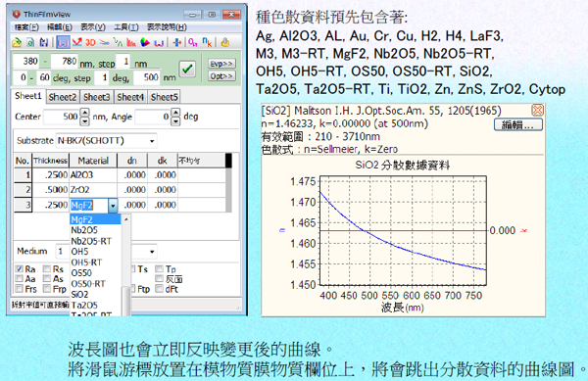Click the 編輯... button
Image resolution: width=588 pixels, height=381 pixels.
[517, 124]
